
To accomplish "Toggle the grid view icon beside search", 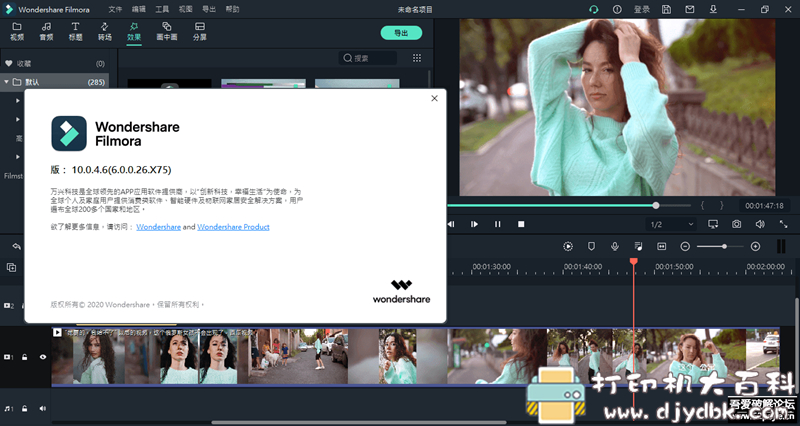I will 417,58.
